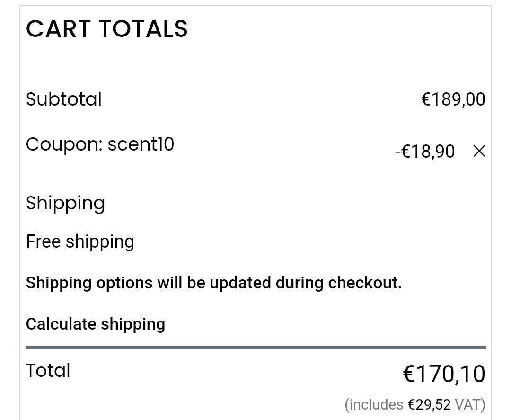Open the Calculate shipping link
The width and height of the screenshot is (511, 420).
tap(96, 324)
